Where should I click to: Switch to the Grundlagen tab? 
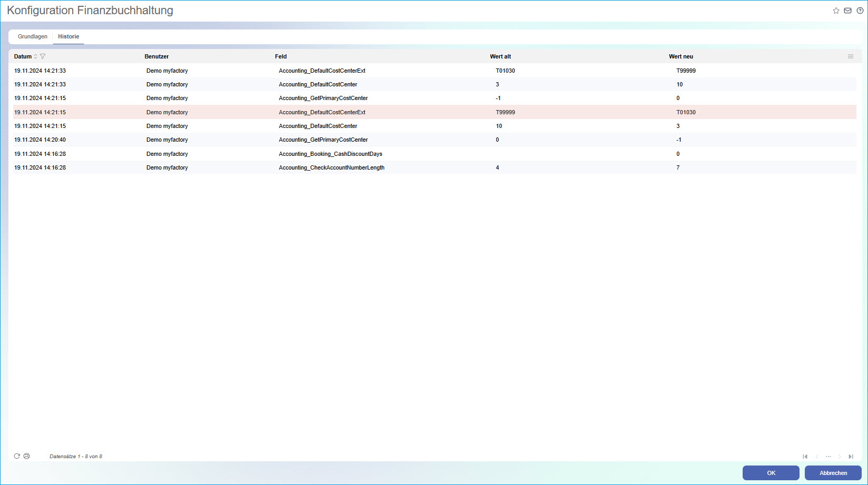tap(33, 37)
